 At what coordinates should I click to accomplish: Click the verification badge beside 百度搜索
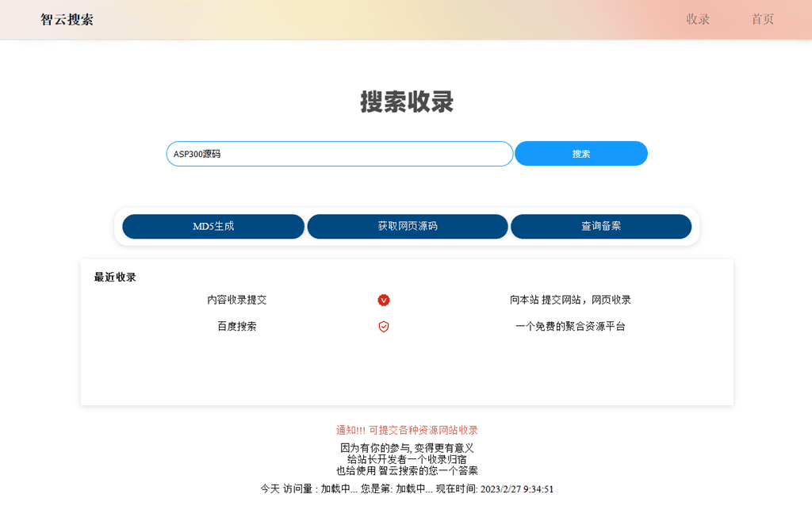(383, 326)
